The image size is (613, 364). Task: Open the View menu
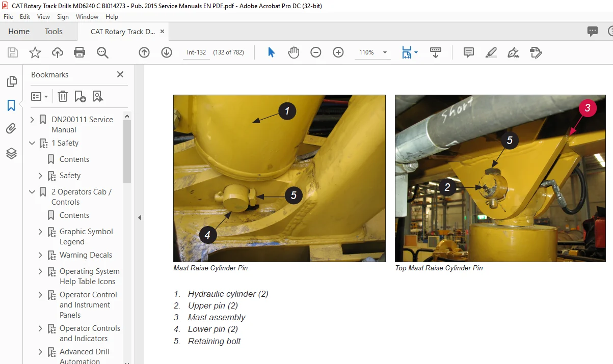click(x=43, y=17)
